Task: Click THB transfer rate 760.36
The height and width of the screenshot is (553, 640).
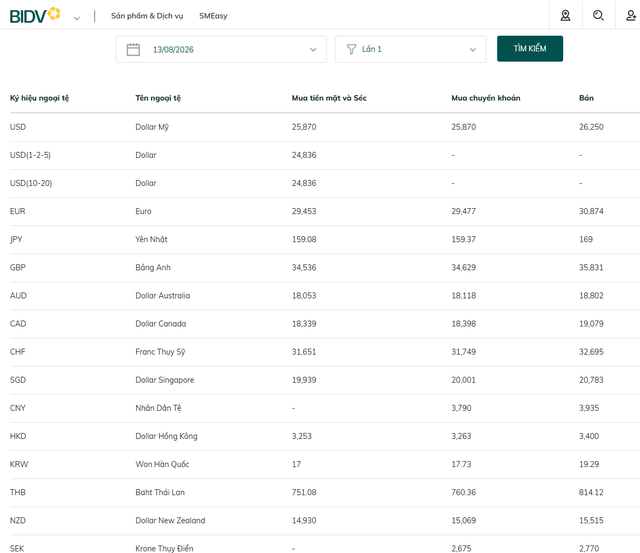Action: [x=464, y=493]
